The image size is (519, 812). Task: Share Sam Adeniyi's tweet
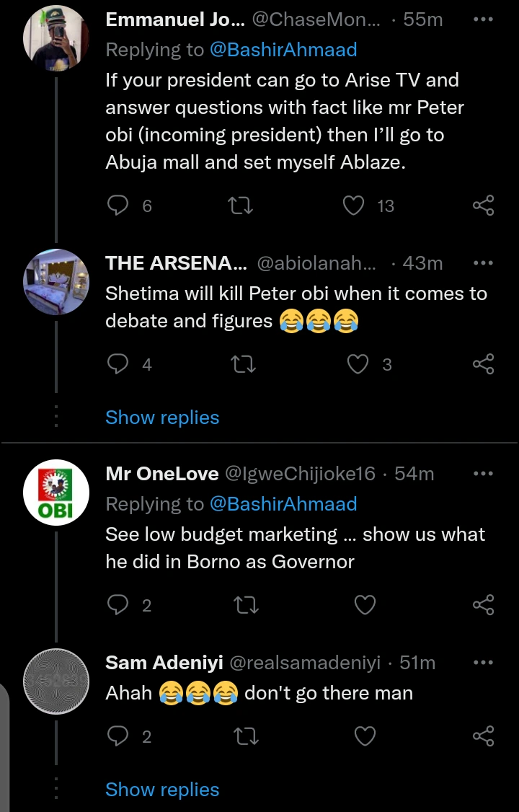pos(483,736)
